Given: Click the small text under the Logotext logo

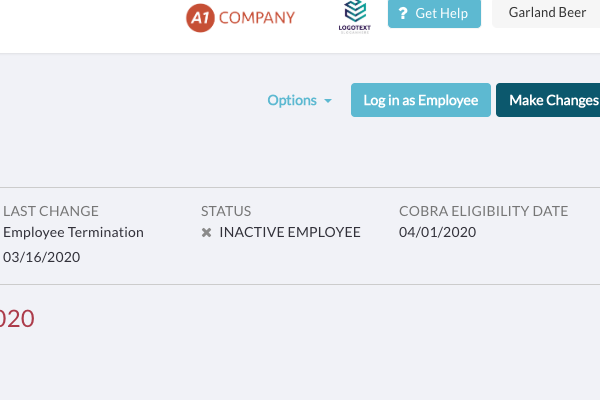Looking at the screenshot, I should click(x=354, y=29).
